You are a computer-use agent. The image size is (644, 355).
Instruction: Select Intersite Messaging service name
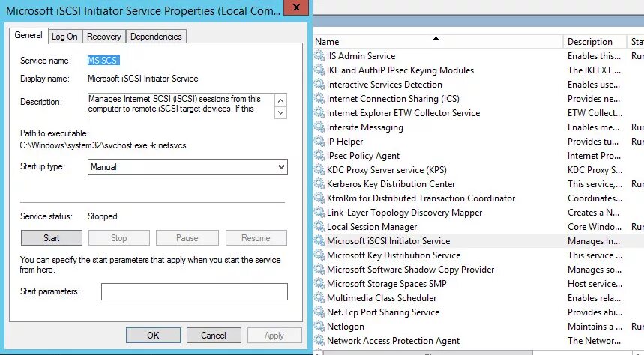[x=364, y=127]
